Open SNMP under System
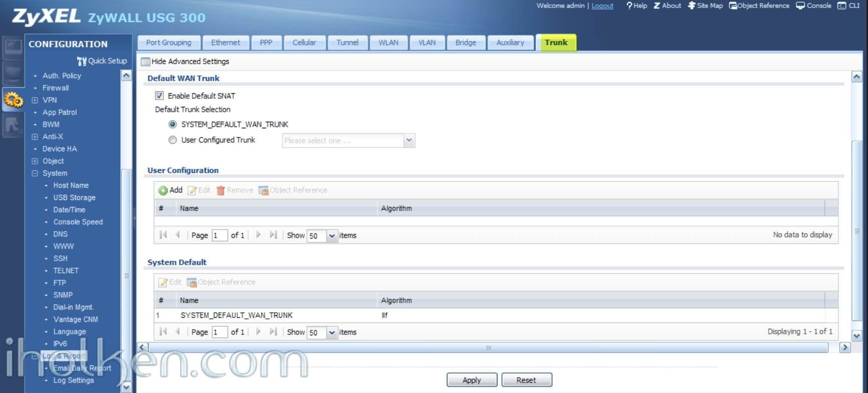The height and width of the screenshot is (393, 868). [63, 295]
